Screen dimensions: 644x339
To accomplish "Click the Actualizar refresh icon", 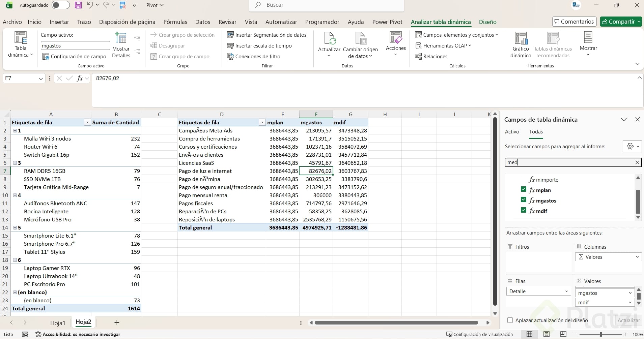I will [329, 38].
